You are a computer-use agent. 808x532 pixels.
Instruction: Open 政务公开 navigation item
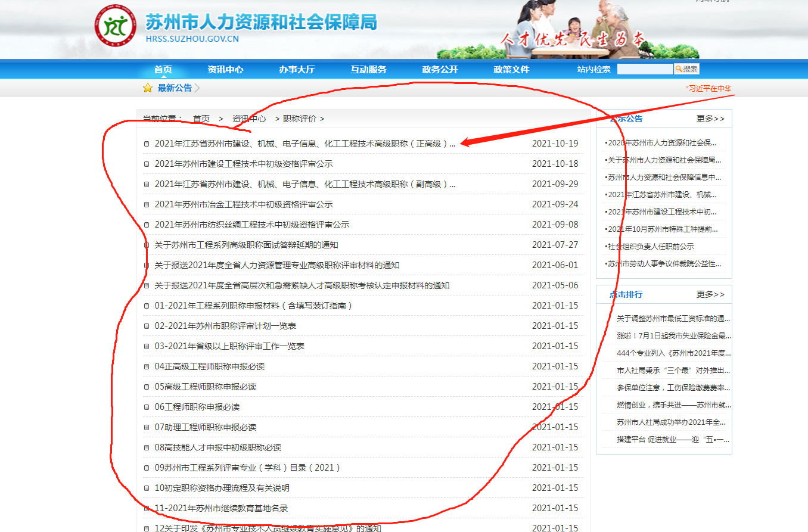pos(440,69)
